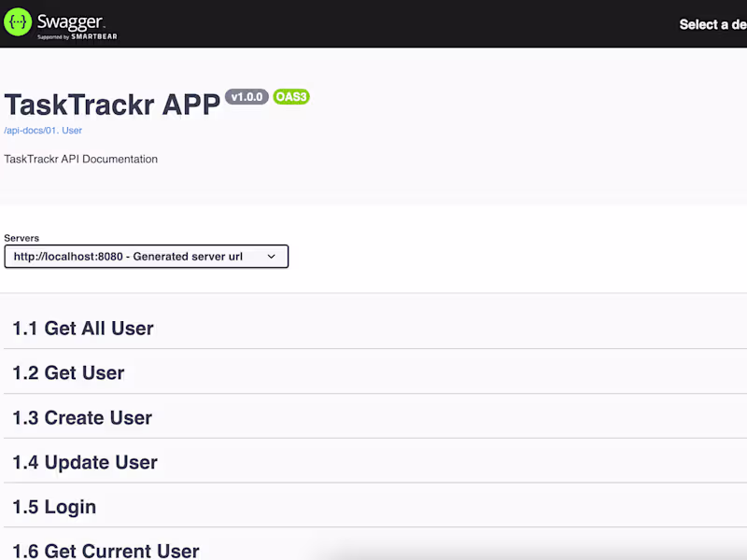Click the green Swagger logo icon
Viewport: 747px width, 560px height.
pos(18,21)
